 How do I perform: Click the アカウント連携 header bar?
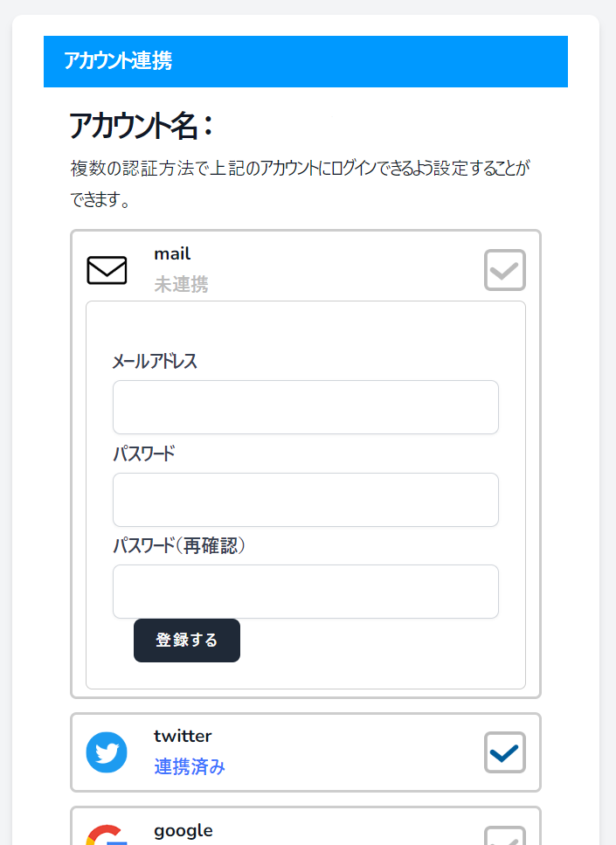tap(305, 61)
